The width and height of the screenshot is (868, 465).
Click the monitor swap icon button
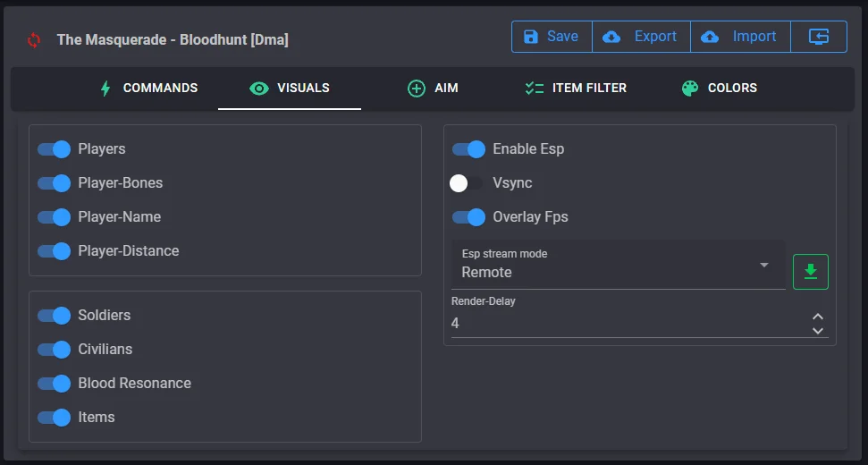tap(819, 37)
